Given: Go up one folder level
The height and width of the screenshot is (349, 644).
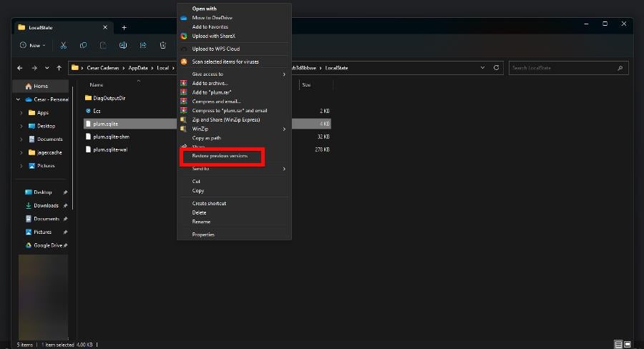Looking at the screenshot, I should point(59,68).
